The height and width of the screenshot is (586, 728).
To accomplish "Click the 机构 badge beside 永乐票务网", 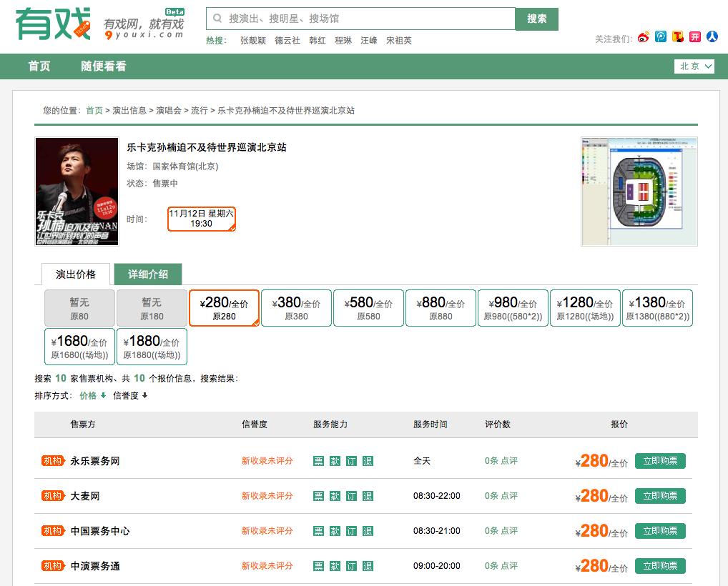I will [53, 461].
